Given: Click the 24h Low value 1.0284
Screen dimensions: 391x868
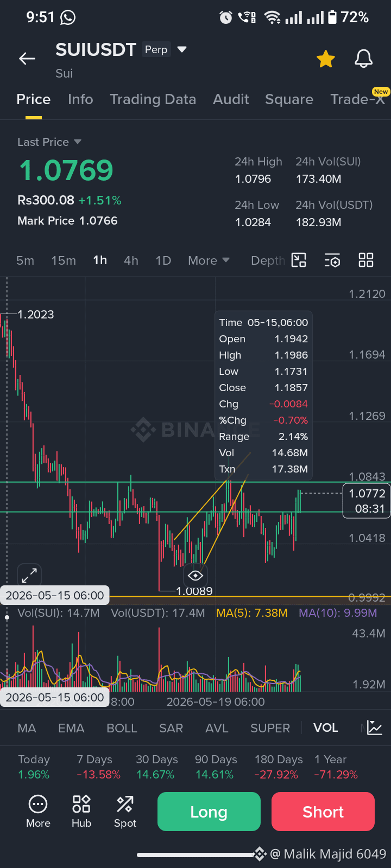Looking at the screenshot, I should click(253, 222).
